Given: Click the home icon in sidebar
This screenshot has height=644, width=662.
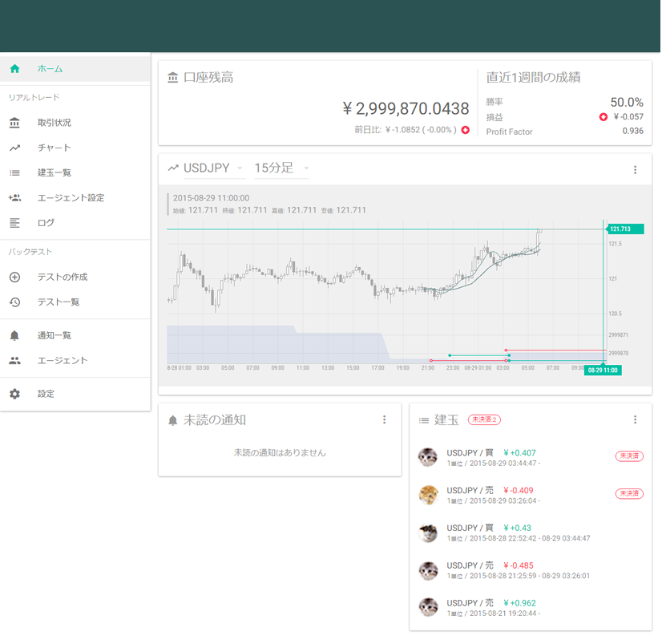Looking at the screenshot, I should click(x=14, y=68).
